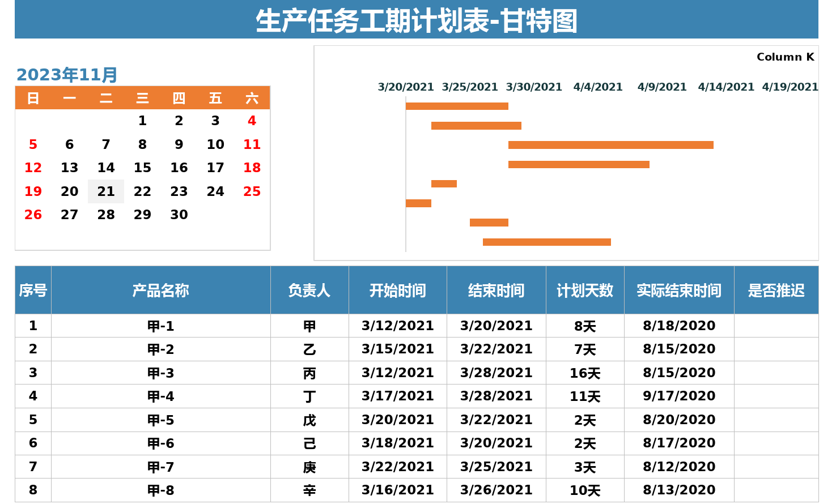Click the 乙 person cell
836x504 pixels.
(x=309, y=349)
